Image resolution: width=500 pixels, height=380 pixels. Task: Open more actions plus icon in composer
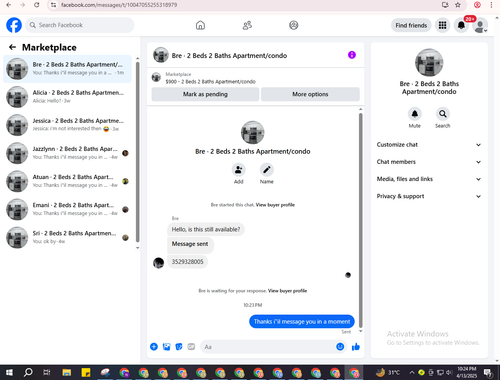coord(154,347)
